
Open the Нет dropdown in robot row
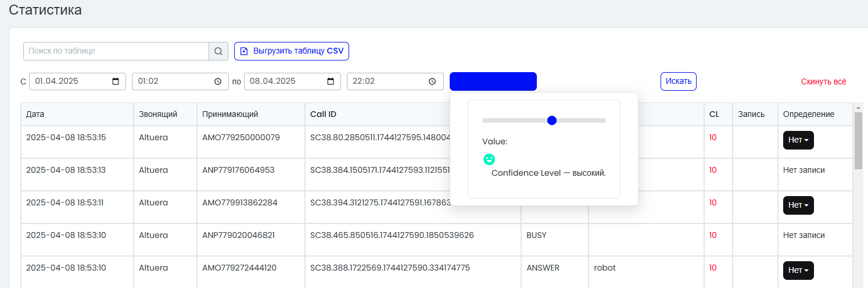coord(798,270)
